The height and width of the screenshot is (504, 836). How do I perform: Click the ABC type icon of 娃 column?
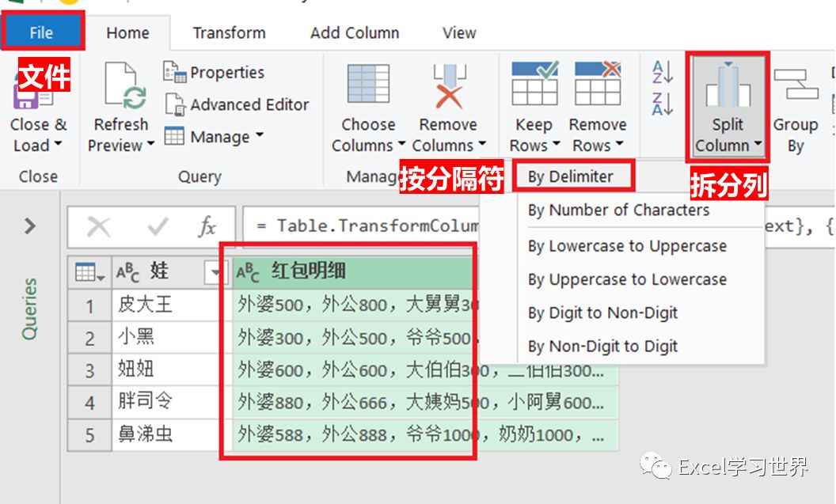point(128,273)
